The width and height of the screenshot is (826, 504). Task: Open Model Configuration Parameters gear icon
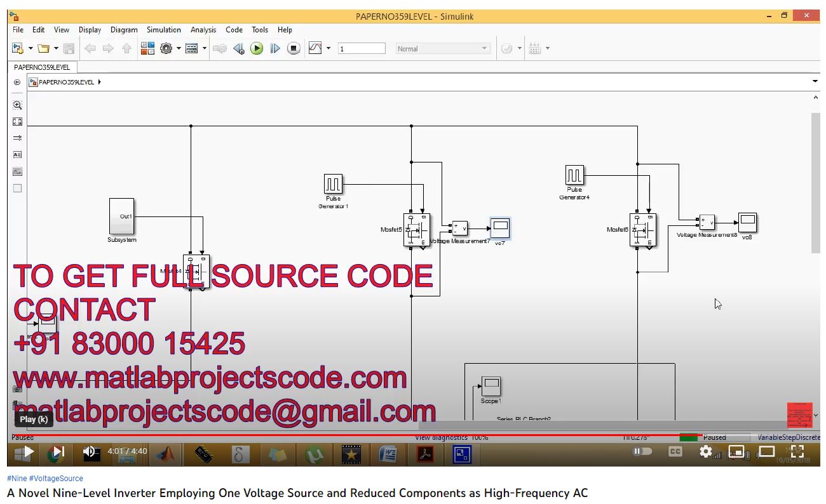pos(166,48)
